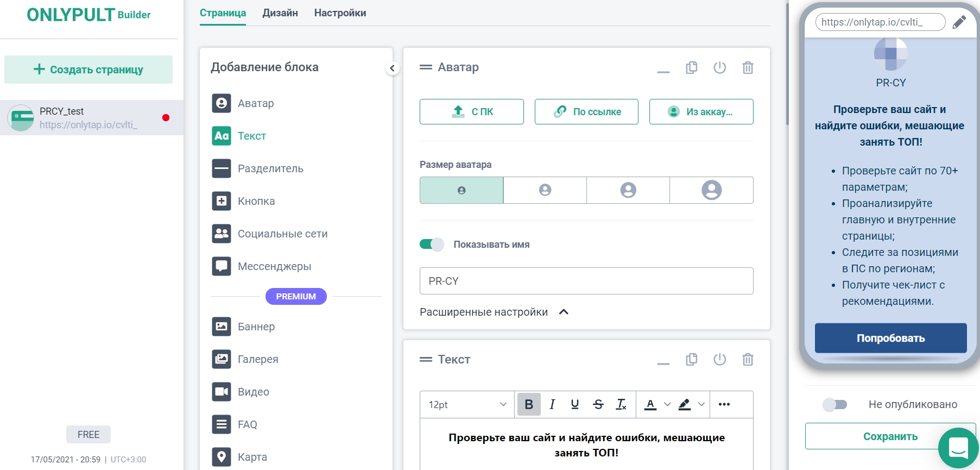
Task: Turn off the Текст block with power icon
Action: (720, 359)
